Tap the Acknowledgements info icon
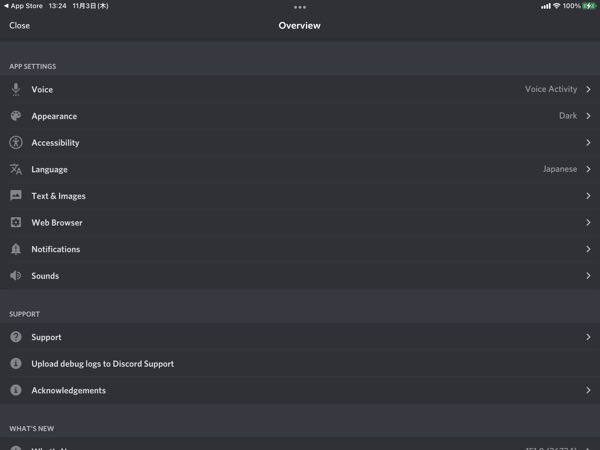Image resolution: width=600 pixels, height=450 pixels. point(16,390)
